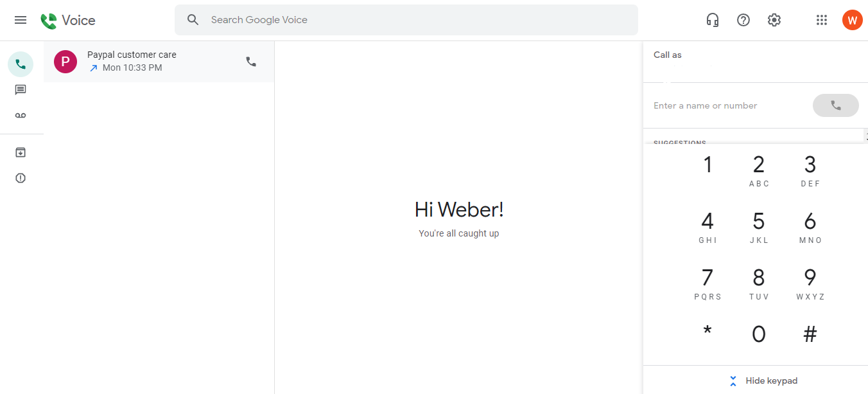Viewport: 868px width, 394px height.
Task: Open the Archive folder icon
Action: (21, 152)
